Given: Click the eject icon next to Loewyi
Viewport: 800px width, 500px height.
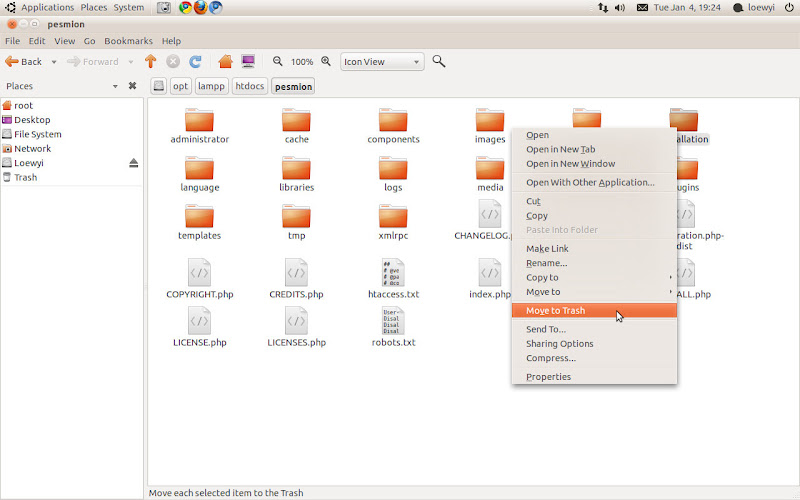Looking at the screenshot, I should (x=134, y=163).
